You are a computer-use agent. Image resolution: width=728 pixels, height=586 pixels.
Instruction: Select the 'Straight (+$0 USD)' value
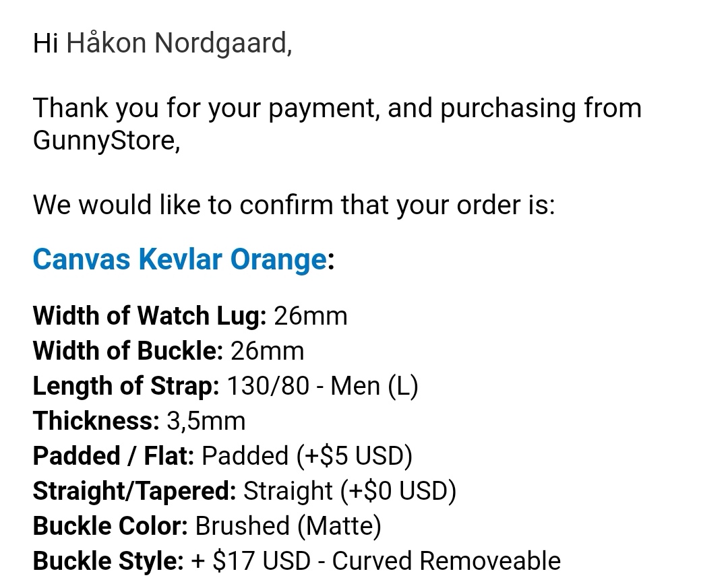click(x=349, y=490)
